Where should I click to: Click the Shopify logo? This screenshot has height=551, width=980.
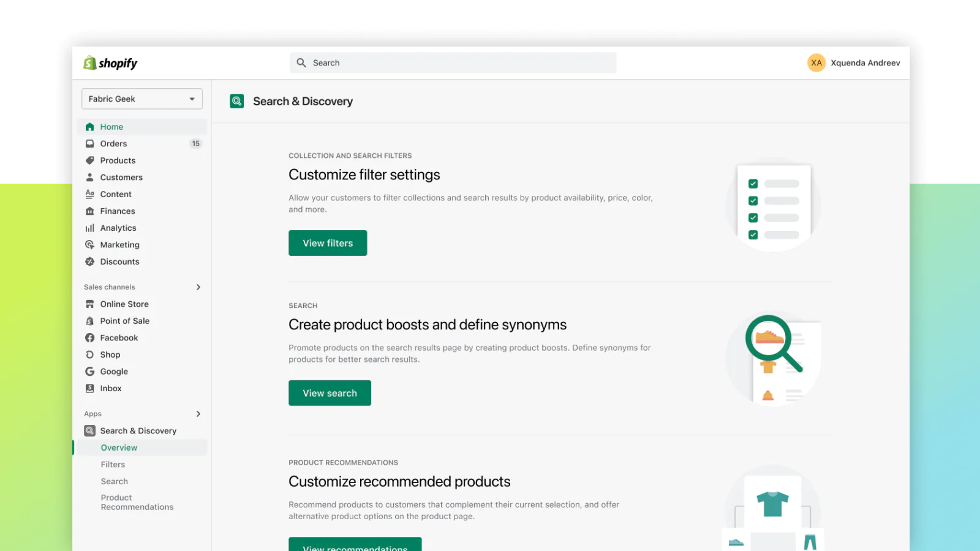(110, 63)
